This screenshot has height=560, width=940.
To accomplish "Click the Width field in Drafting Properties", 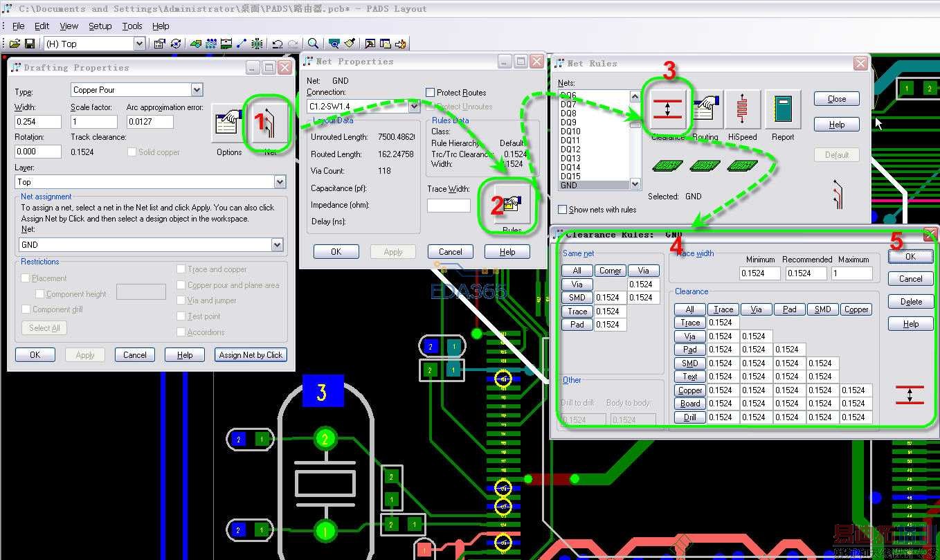I will [x=37, y=121].
